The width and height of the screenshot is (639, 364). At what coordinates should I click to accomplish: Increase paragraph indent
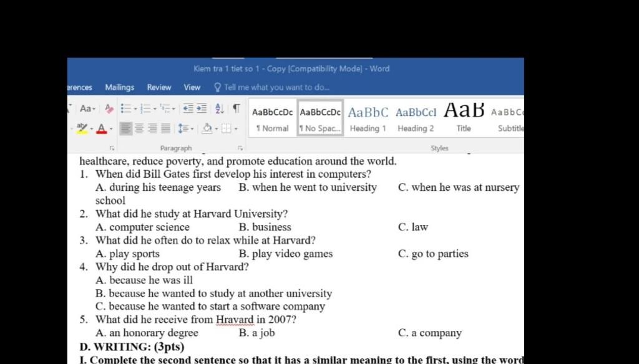(202, 108)
